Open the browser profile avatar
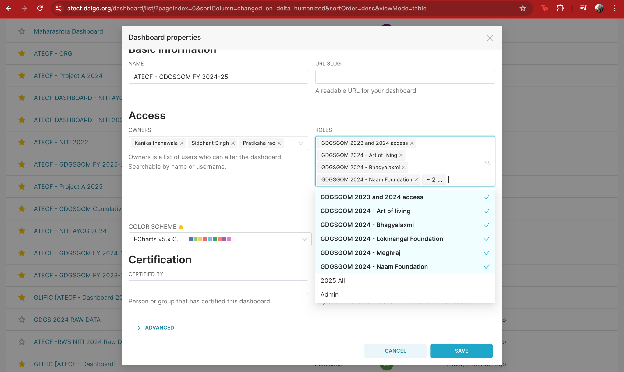Viewport: 624px width, 372px height. tap(599, 8)
